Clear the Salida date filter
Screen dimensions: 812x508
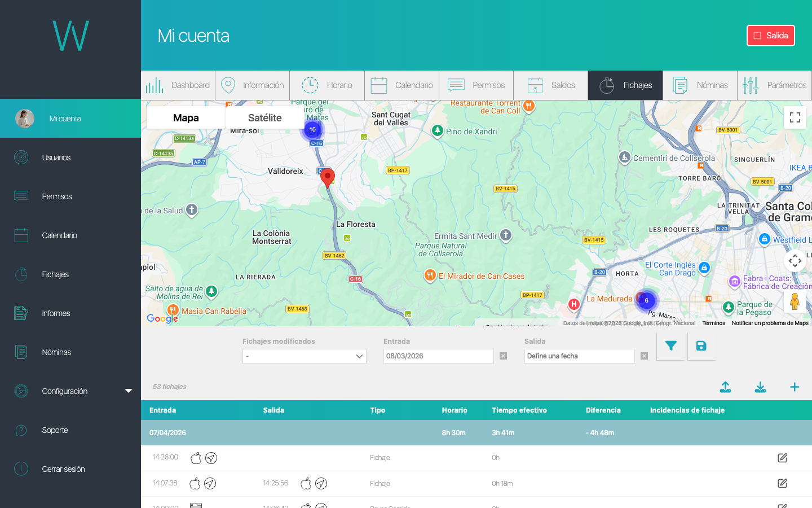coord(645,356)
